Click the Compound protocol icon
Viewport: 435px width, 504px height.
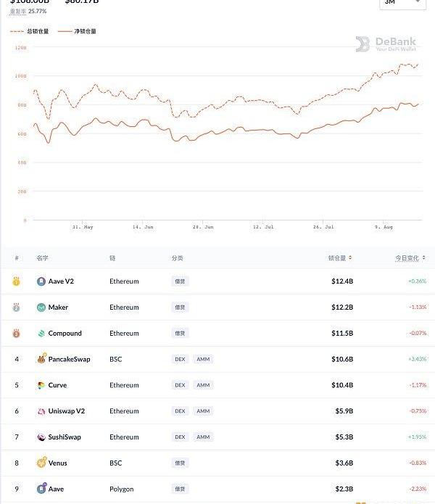coord(41,334)
